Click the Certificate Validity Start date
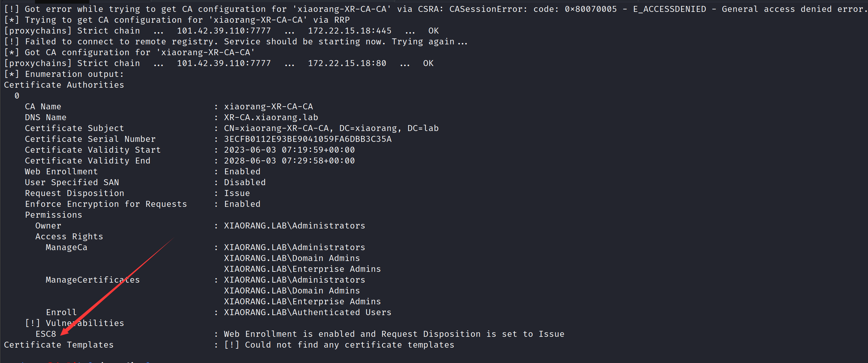The width and height of the screenshot is (868, 363). click(x=289, y=150)
